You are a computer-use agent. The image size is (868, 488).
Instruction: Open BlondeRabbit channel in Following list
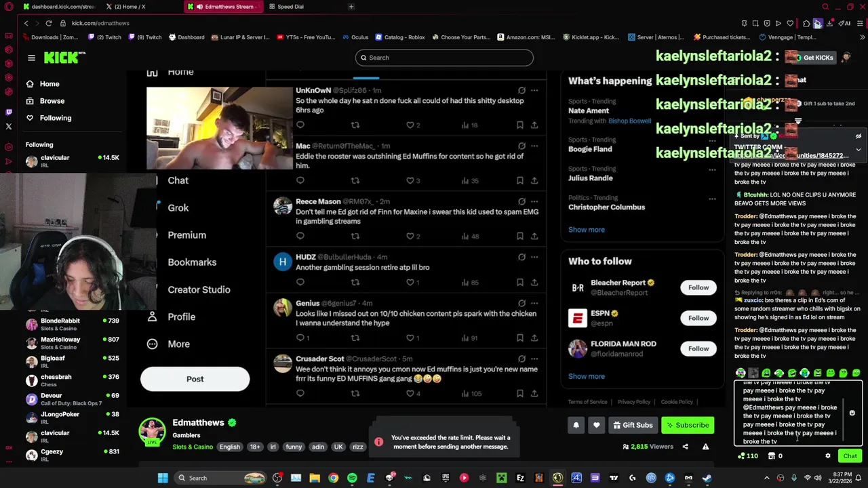point(73,325)
